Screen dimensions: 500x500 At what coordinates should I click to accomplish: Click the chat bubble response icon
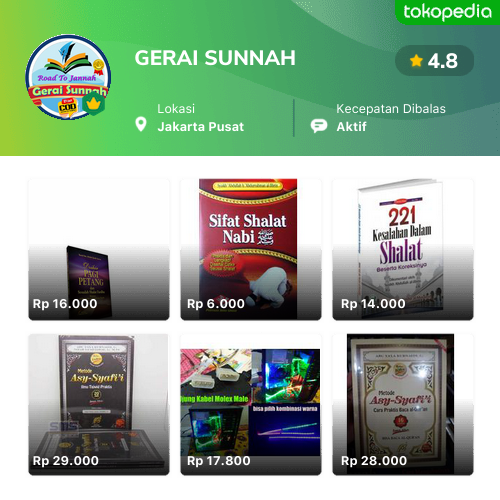[319, 126]
